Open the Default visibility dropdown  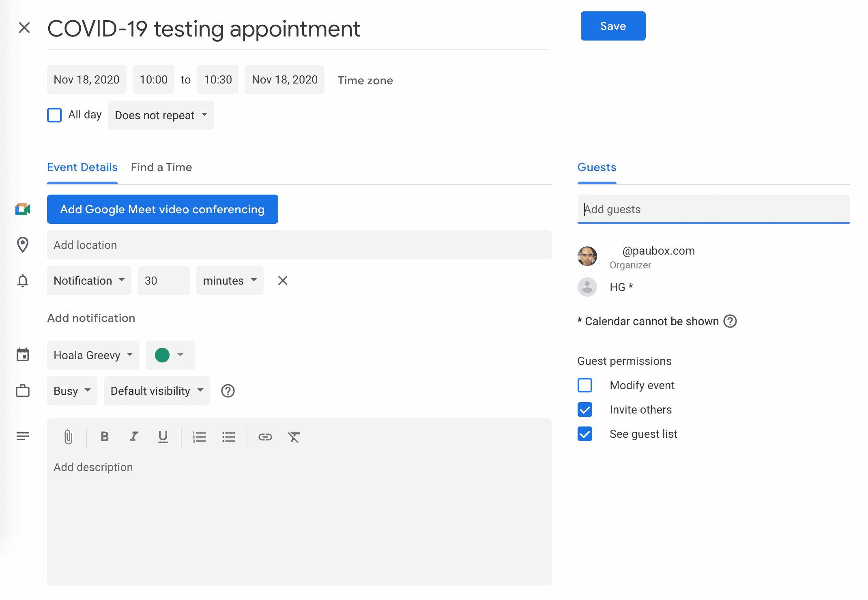(x=157, y=391)
